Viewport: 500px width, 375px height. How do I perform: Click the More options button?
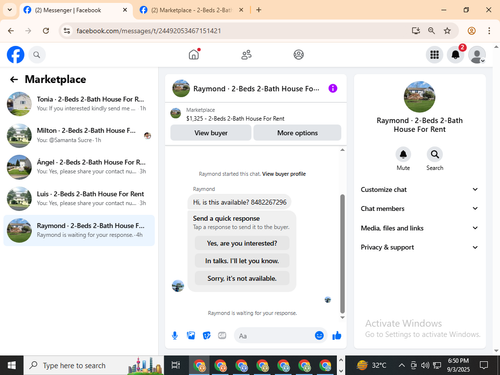click(297, 133)
